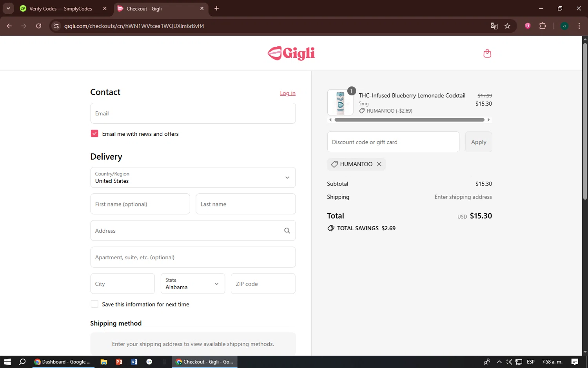This screenshot has height=368, width=588.
Task: Open a new browser tab
Action: (216, 8)
